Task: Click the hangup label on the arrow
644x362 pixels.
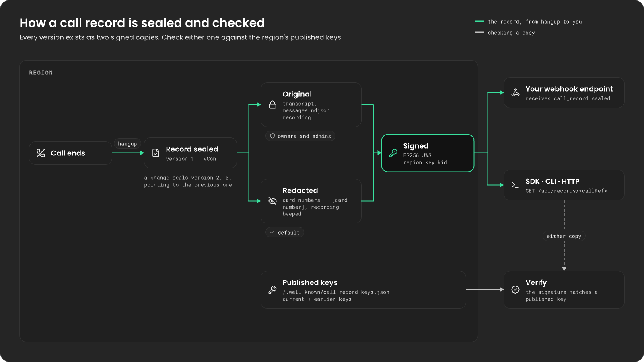Action: 127,144
